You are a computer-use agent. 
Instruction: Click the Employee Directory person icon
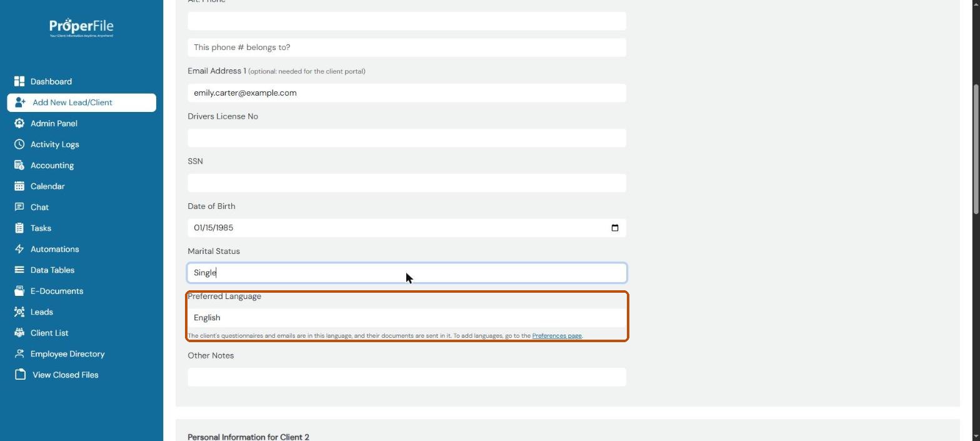(19, 354)
